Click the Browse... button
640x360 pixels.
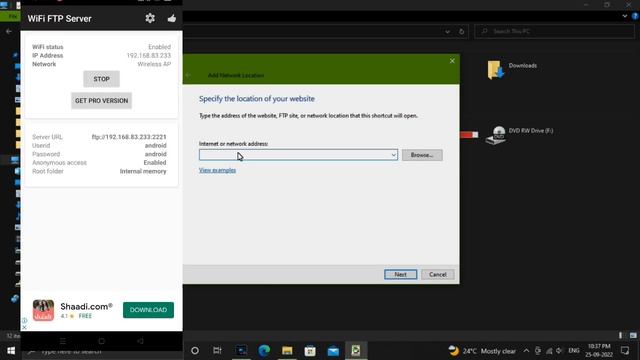422,155
